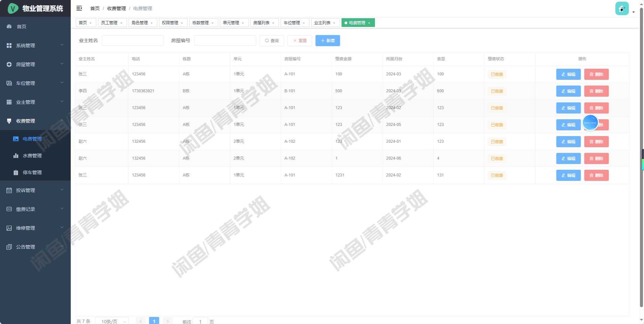Viewport: 644px width, 324px height.
Task: Edit the 张三 record with amount 1231
Action: pos(569,175)
